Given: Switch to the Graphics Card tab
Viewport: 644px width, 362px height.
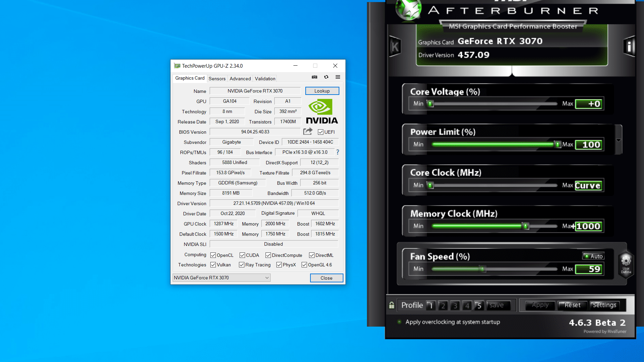Looking at the screenshot, I should (x=190, y=78).
